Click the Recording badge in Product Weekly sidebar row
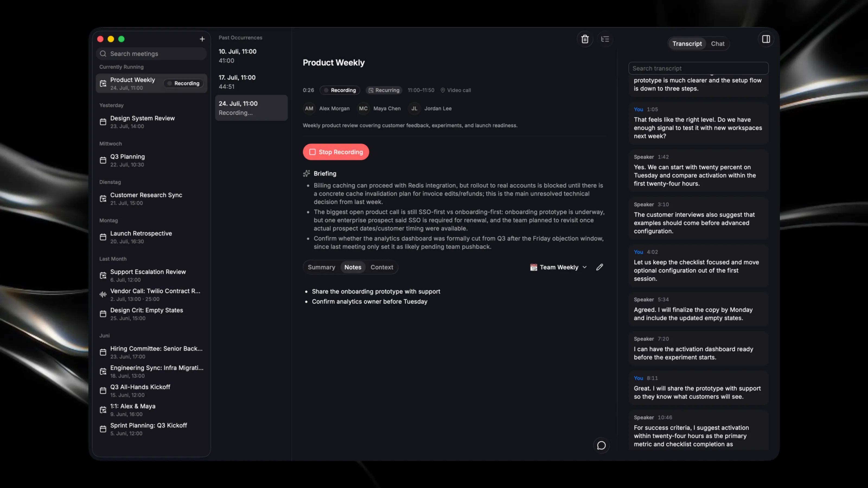 click(183, 84)
